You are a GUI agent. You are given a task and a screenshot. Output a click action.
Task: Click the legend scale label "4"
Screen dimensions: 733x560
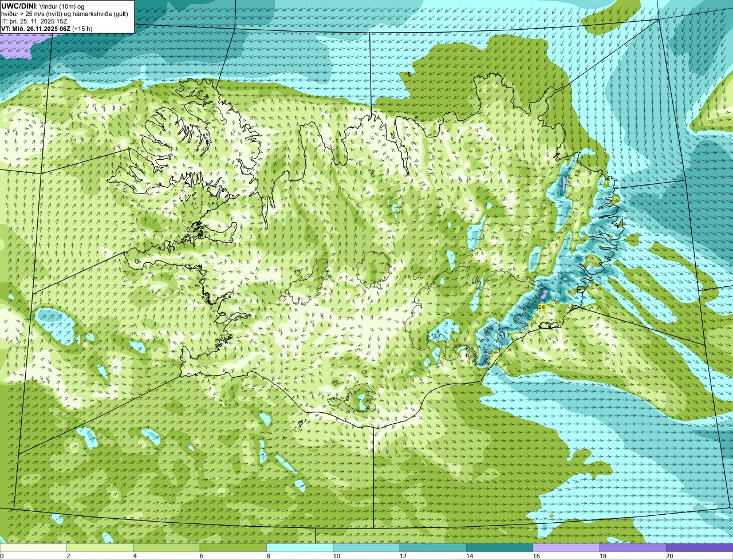tap(135, 556)
